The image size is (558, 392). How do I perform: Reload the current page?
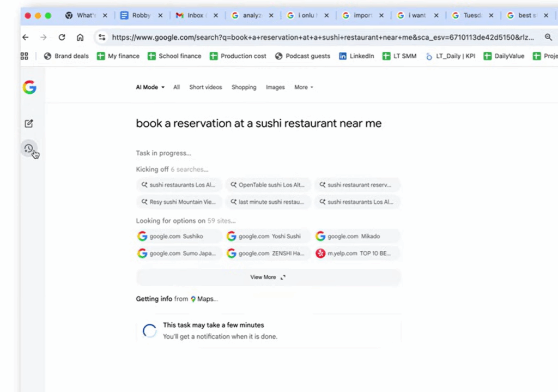[x=62, y=37]
